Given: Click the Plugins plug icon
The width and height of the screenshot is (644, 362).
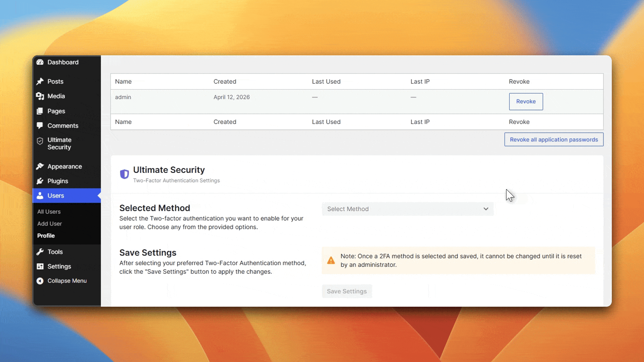Looking at the screenshot, I should (x=40, y=181).
